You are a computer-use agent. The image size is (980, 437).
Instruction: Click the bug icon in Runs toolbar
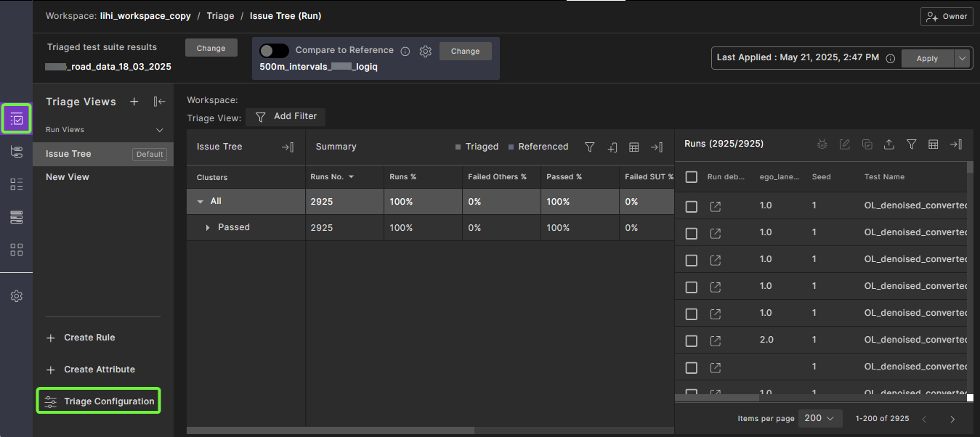[x=822, y=144]
